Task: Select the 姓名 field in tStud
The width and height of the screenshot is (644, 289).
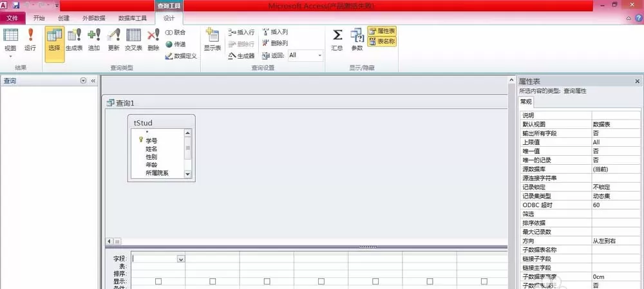Action: pos(151,149)
